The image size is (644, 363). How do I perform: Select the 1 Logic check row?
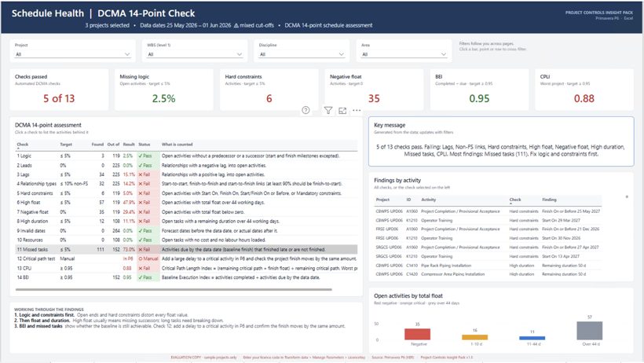(x=186, y=156)
